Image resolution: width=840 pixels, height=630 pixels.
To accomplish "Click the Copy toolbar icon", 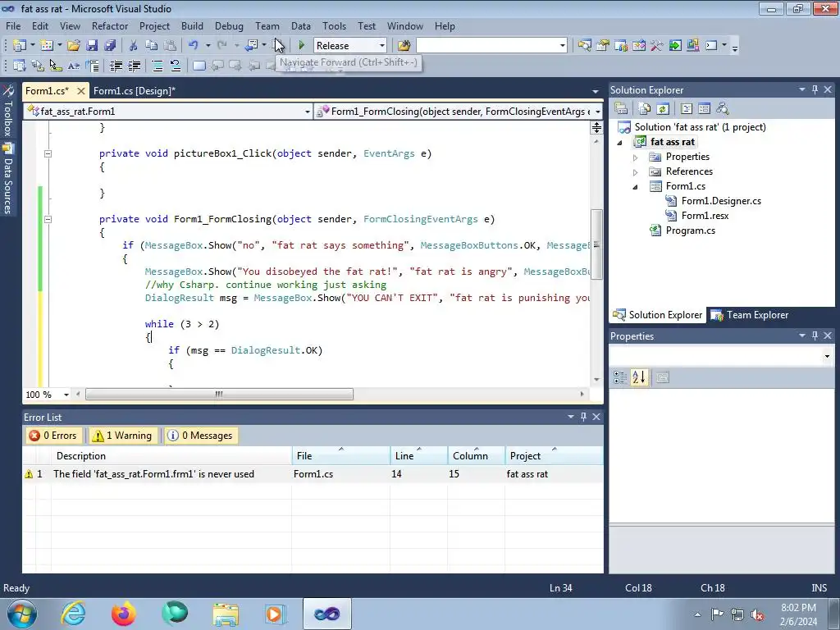I will [152, 46].
